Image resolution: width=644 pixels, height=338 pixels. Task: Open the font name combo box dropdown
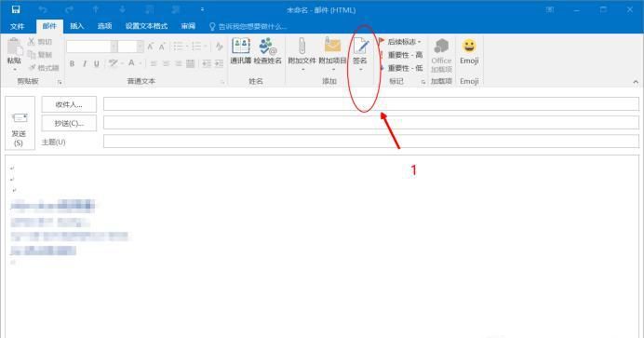pos(114,47)
